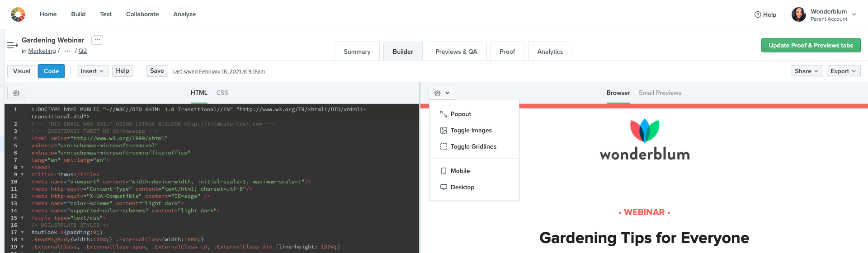Click the Wonderblum user avatar

tap(799, 14)
